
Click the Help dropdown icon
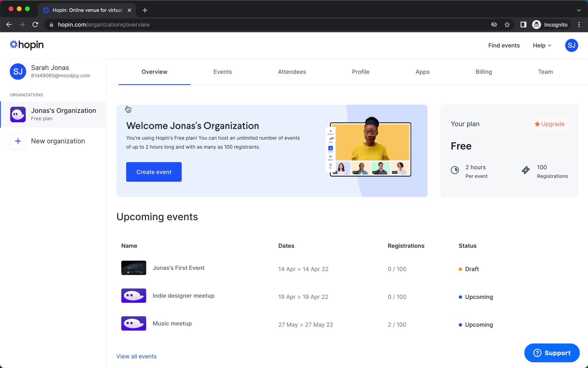(550, 45)
